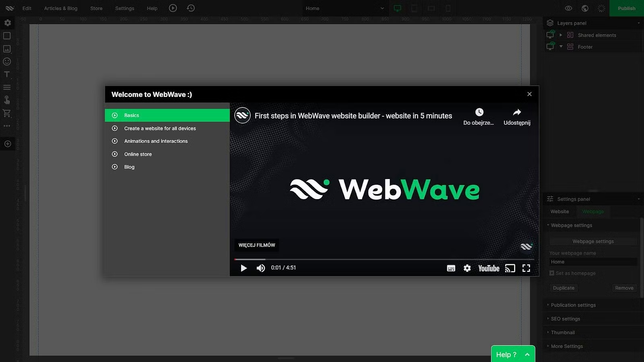The height and width of the screenshot is (362, 644).
Task: Open the gear settings tool in the left sidebar
Action: (x=7, y=23)
